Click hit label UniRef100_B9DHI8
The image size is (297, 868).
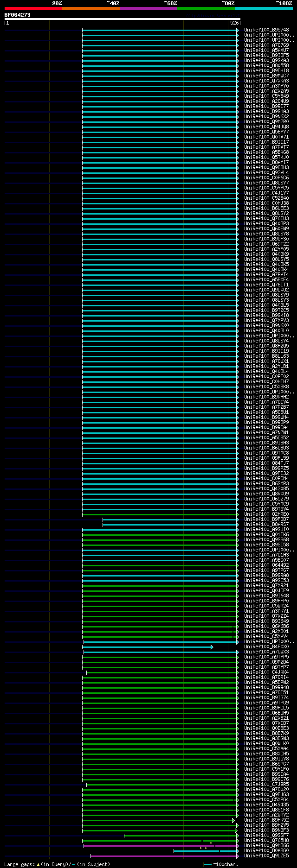tap(266, 71)
